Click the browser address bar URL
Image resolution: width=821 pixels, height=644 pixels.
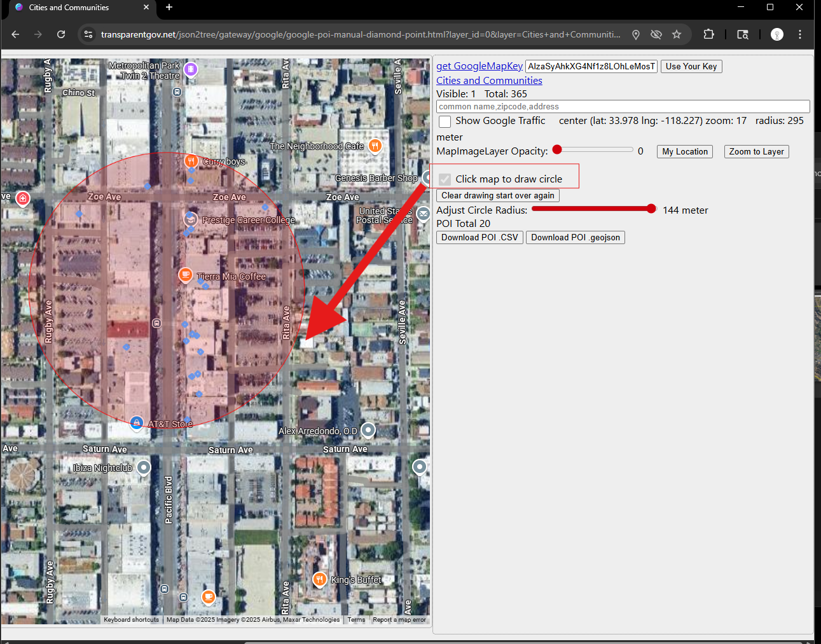361,34
